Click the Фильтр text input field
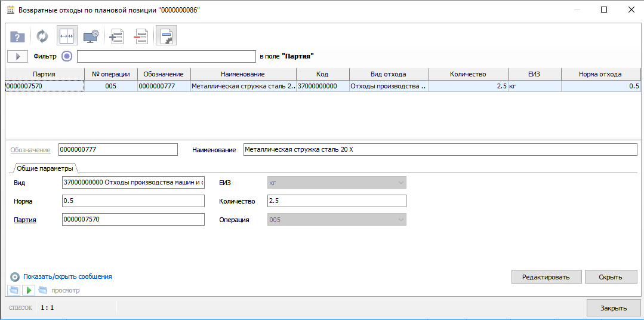Viewport: 644px width, 320px height. 166,56
